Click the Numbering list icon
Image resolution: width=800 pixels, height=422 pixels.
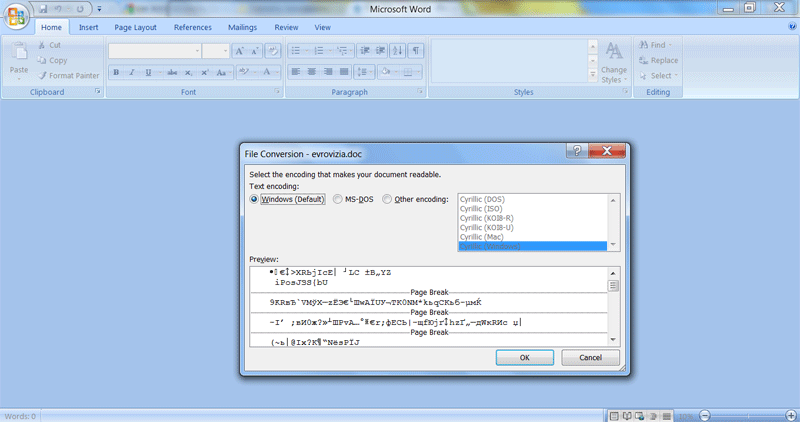pyautogui.click(x=319, y=51)
